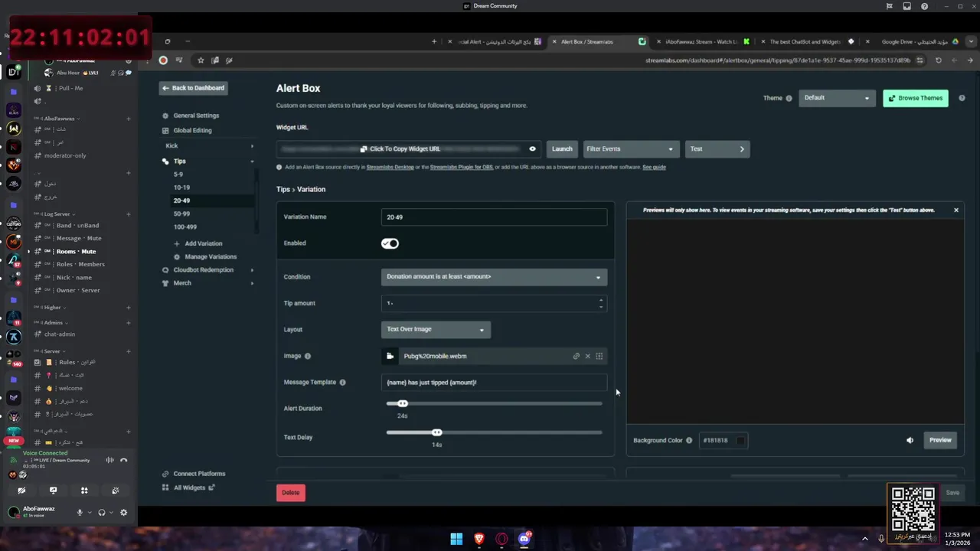Click the Theme info icon

(789, 98)
